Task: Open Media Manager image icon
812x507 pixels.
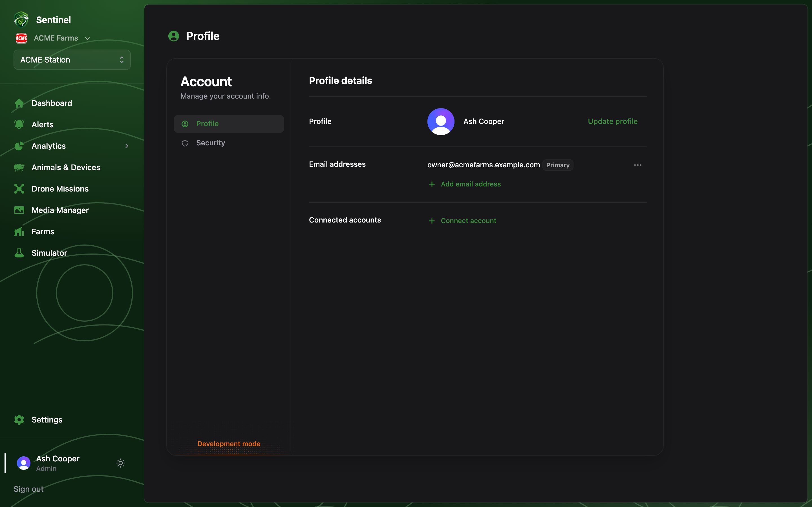Action: pos(19,210)
